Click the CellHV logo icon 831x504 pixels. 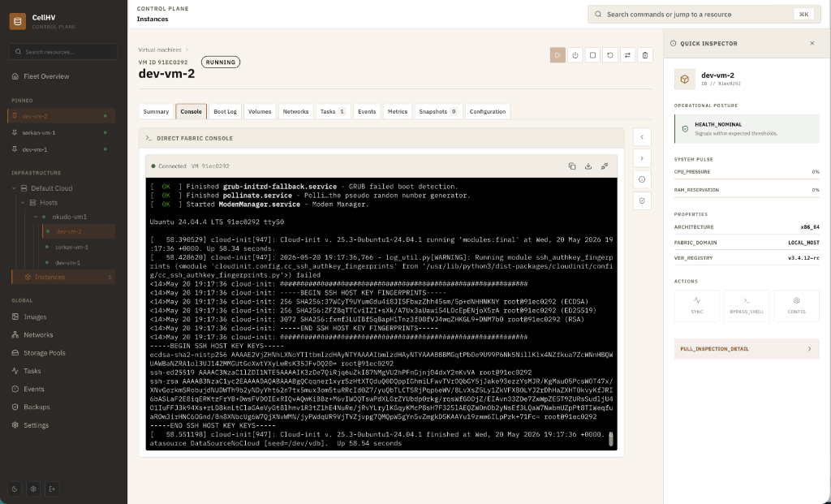pos(18,21)
